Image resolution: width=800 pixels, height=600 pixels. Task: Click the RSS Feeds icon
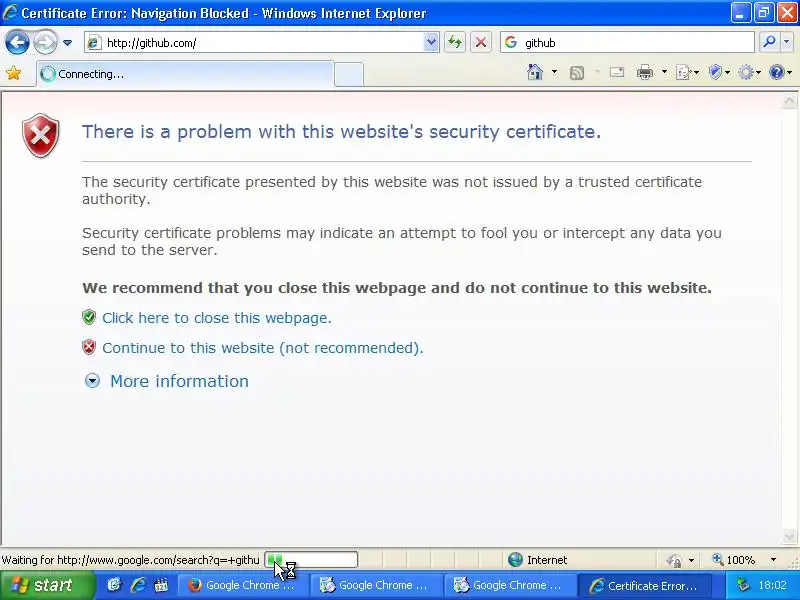point(577,73)
